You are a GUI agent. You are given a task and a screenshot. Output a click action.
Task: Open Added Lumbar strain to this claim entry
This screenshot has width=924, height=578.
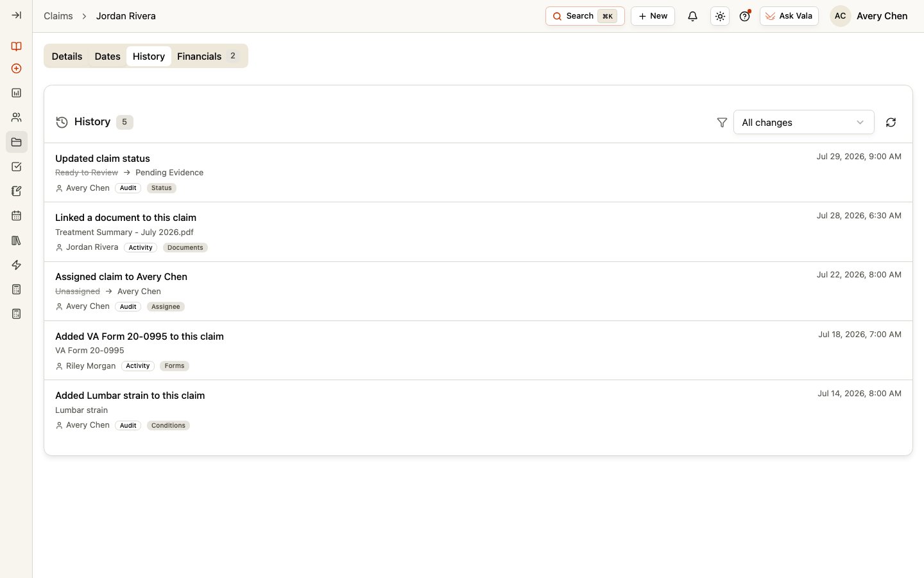click(x=478, y=410)
